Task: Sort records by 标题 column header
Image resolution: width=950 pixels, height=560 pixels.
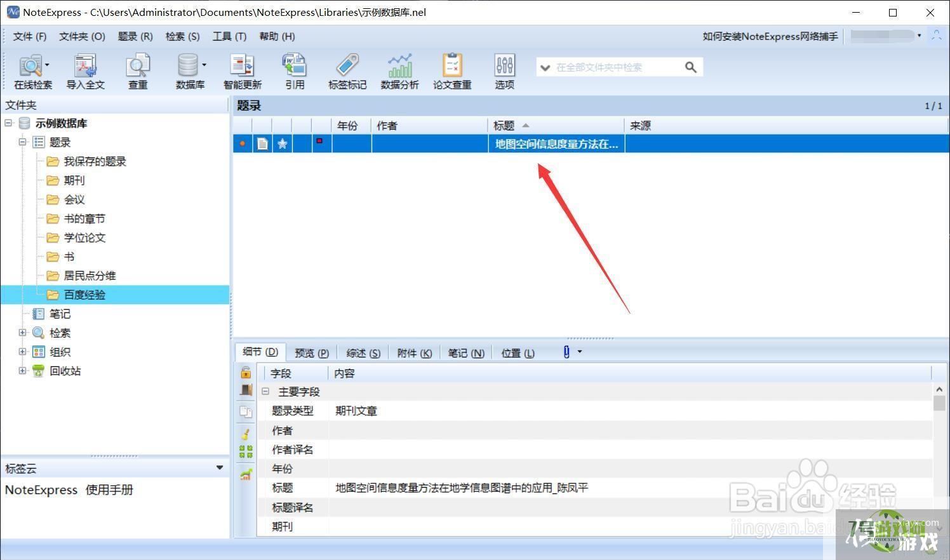Action: [556, 126]
